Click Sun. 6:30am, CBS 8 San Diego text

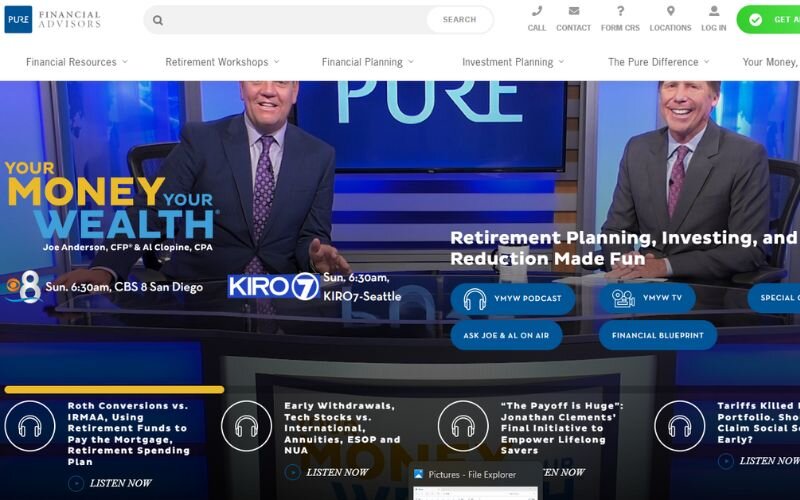124,287
